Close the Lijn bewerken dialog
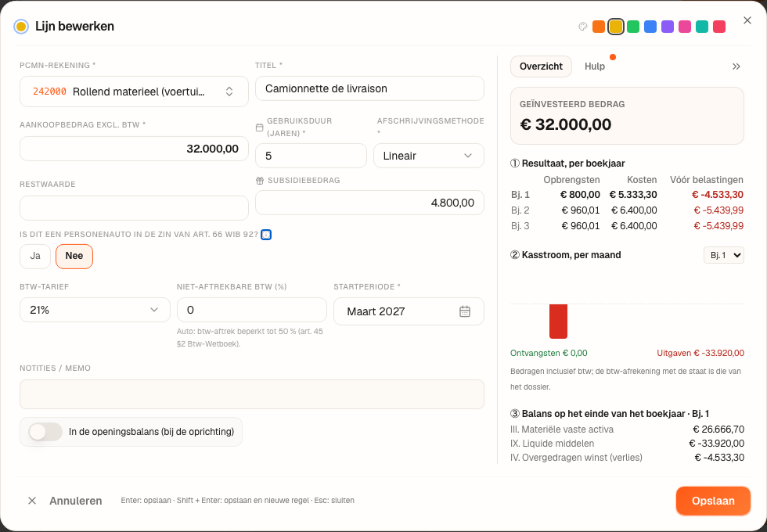Screen dimensions: 767x532 point(747,20)
